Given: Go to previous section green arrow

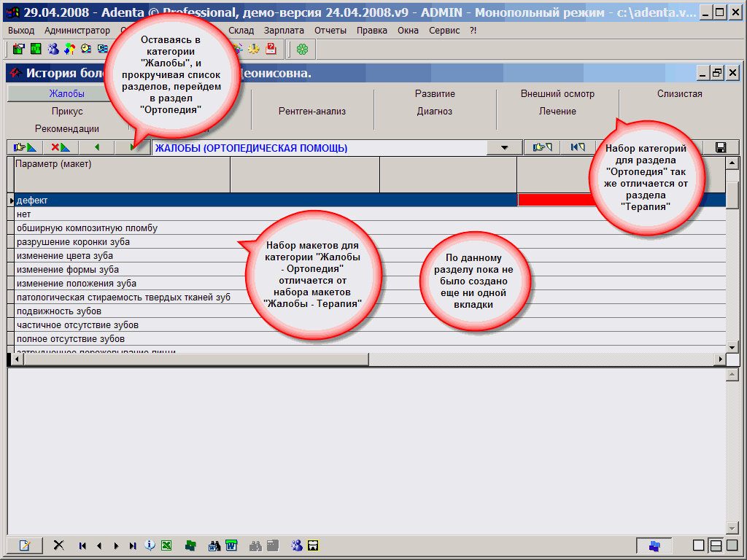Looking at the screenshot, I should pyautogui.click(x=97, y=147).
